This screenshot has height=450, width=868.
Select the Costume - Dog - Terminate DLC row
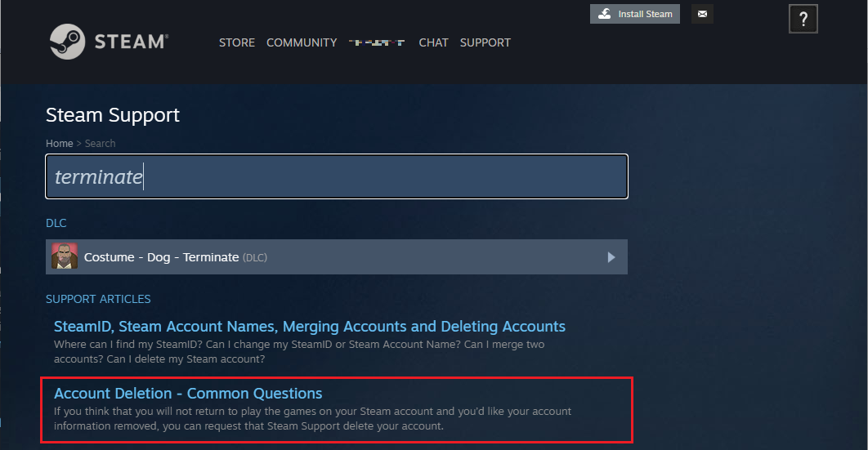[x=337, y=257]
